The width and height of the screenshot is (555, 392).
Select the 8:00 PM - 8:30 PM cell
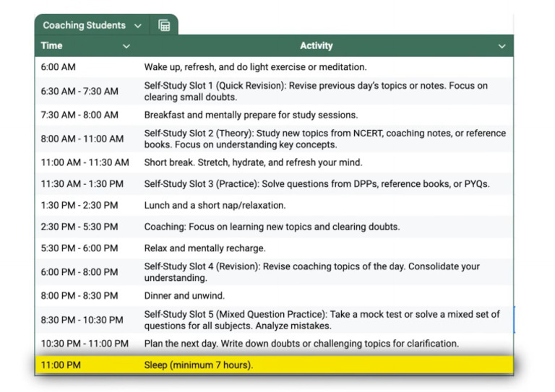pos(87,295)
